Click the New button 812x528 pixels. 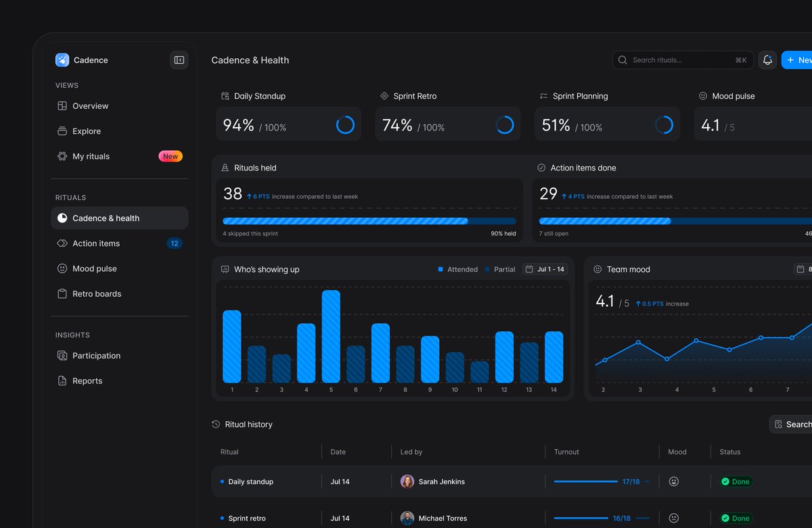(797, 60)
